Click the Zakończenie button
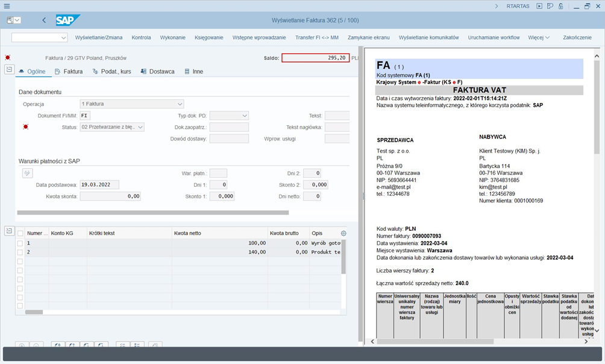The image size is (605, 364). (577, 37)
